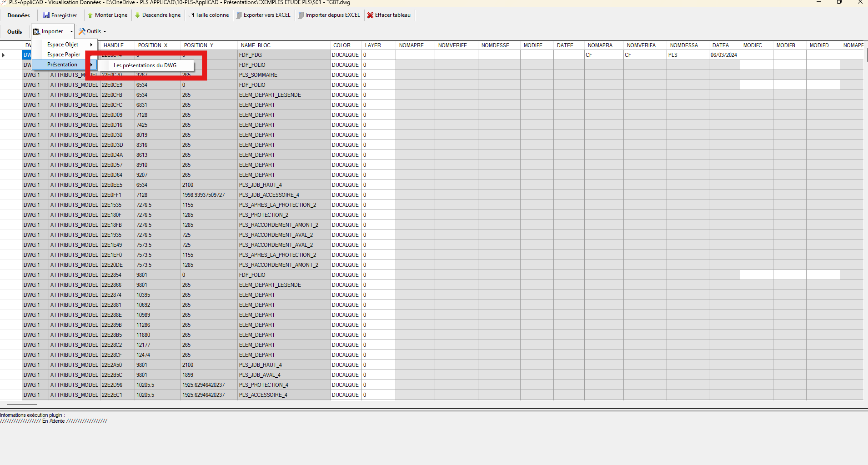Select Espace Papier menu entry
The width and height of the screenshot is (868, 465).
[63, 54]
